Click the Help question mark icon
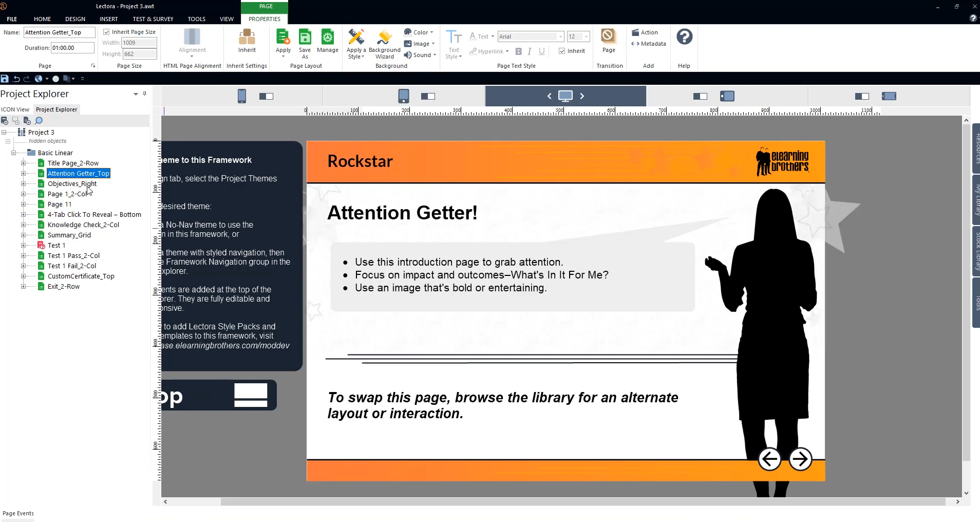The height and width of the screenshot is (522, 980). coord(684,37)
